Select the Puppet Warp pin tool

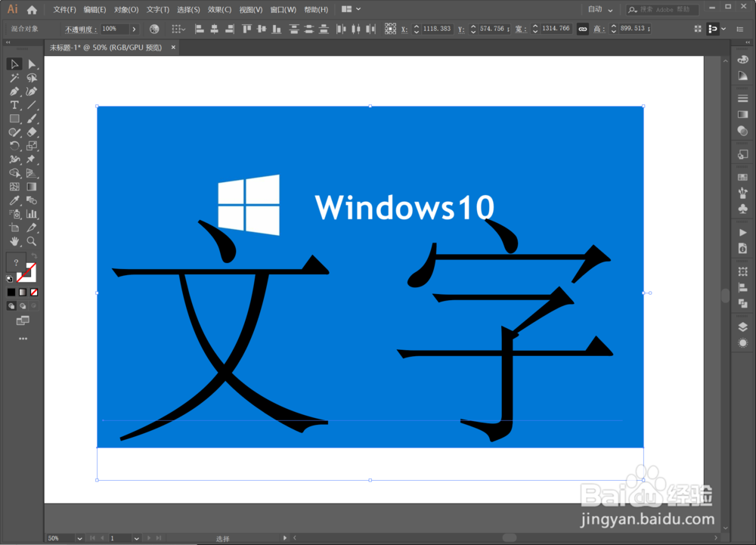point(32,159)
